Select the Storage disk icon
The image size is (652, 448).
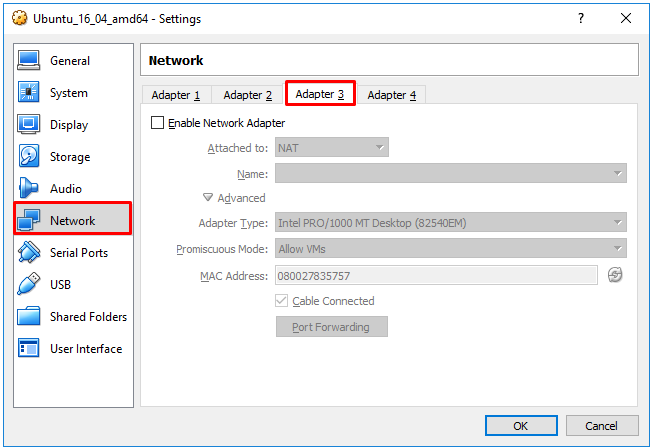[28, 156]
